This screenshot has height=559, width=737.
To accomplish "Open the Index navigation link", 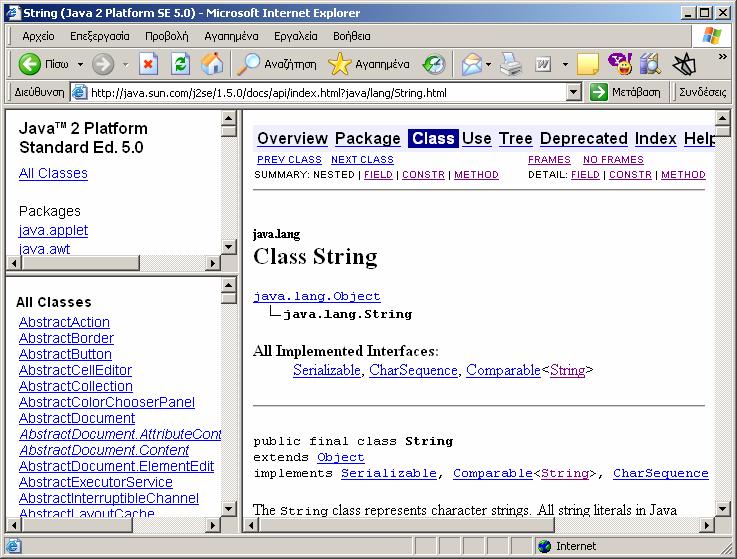I will (x=656, y=138).
